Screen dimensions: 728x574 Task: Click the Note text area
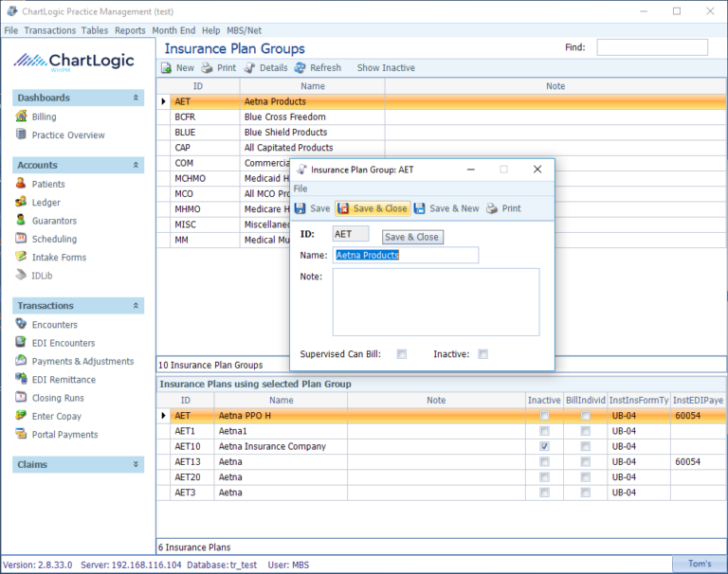click(436, 302)
